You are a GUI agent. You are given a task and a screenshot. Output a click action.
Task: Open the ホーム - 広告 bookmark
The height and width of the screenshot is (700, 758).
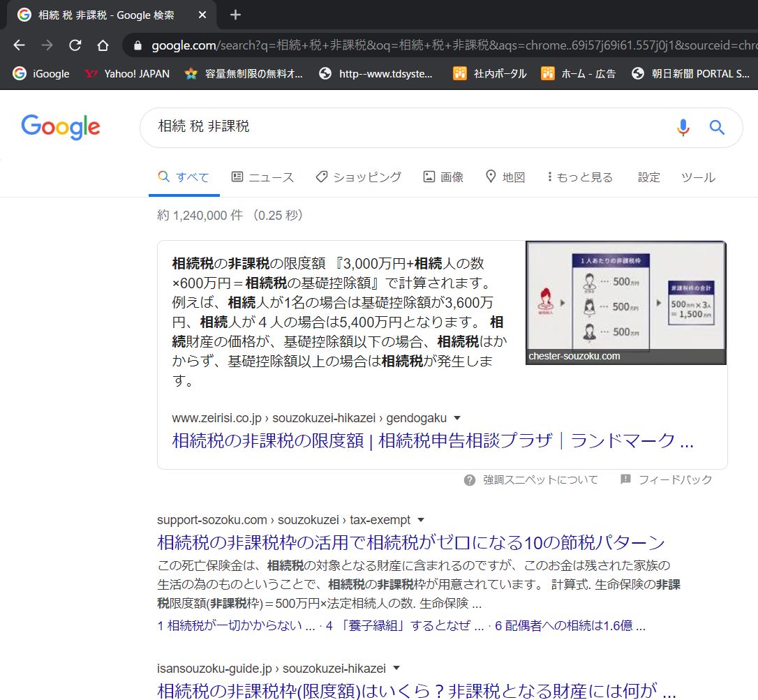(x=578, y=73)
